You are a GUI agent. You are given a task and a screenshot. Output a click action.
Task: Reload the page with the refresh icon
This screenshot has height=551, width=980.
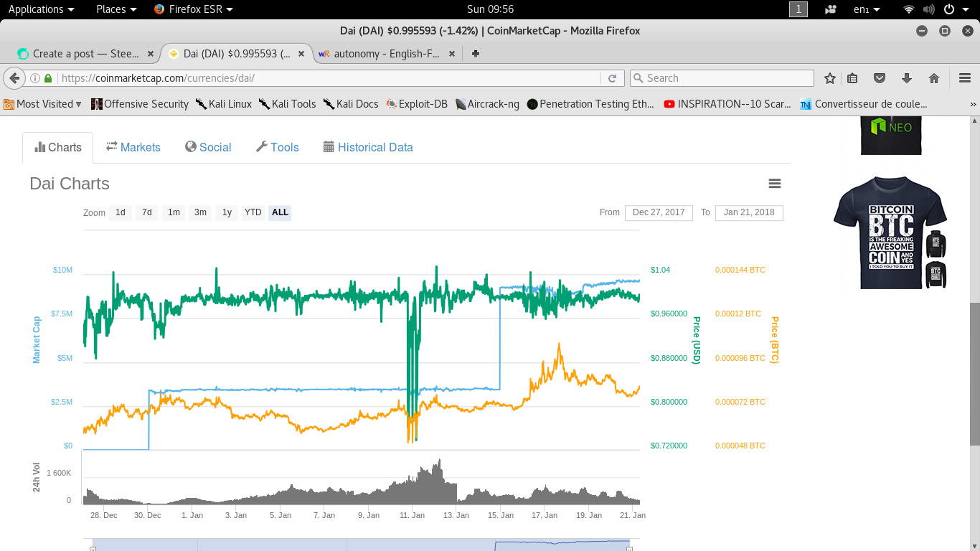612,78
